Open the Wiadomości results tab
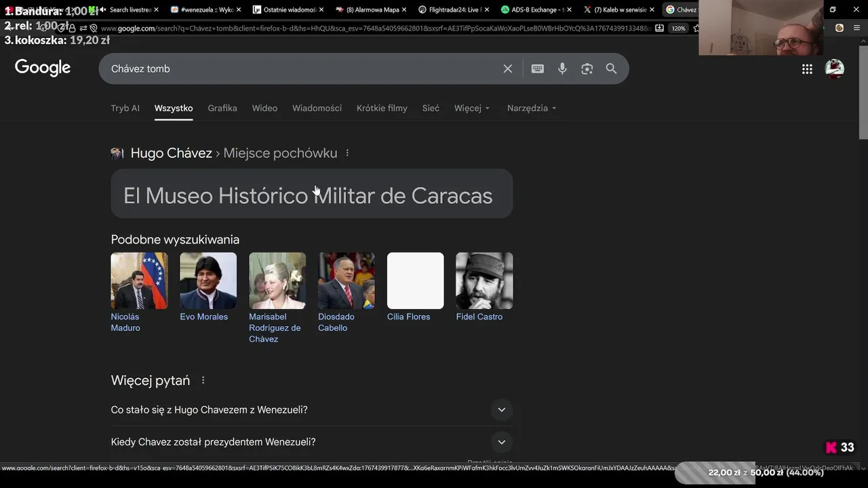868x488 pixels. pos(317,108)
